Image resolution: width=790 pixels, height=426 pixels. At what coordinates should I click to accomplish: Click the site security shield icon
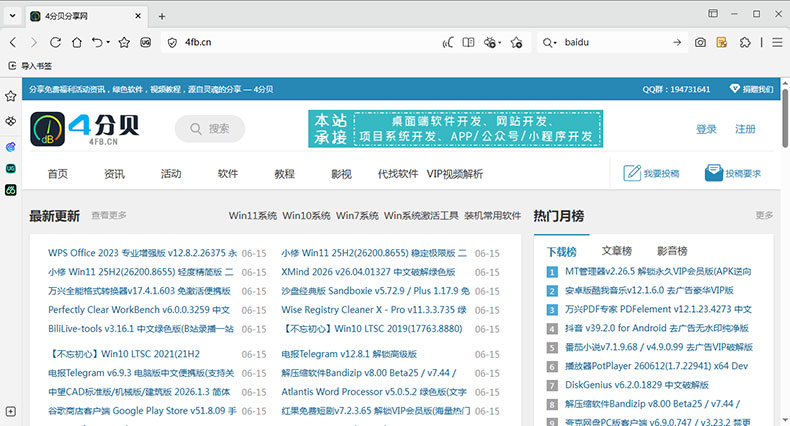click(x=172, y=43)
